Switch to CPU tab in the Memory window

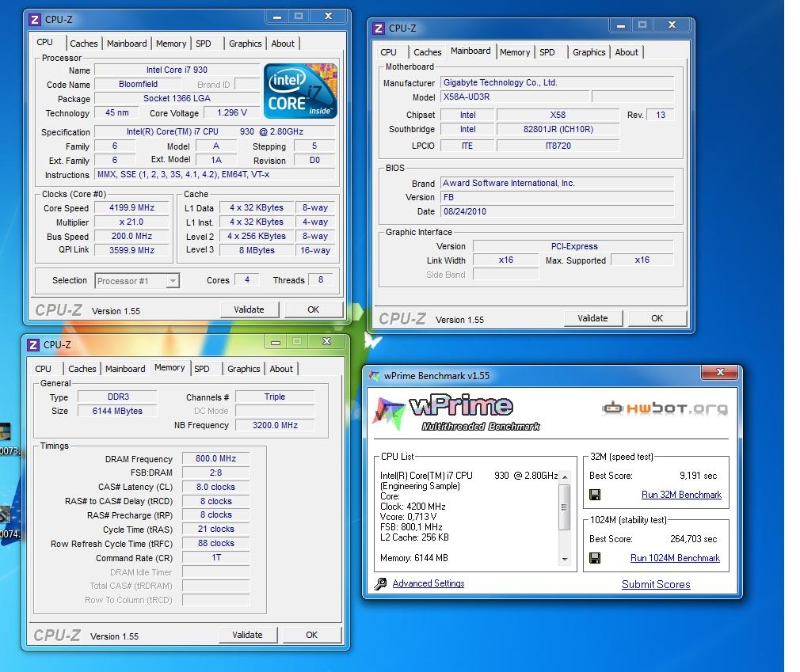(43, 369)
